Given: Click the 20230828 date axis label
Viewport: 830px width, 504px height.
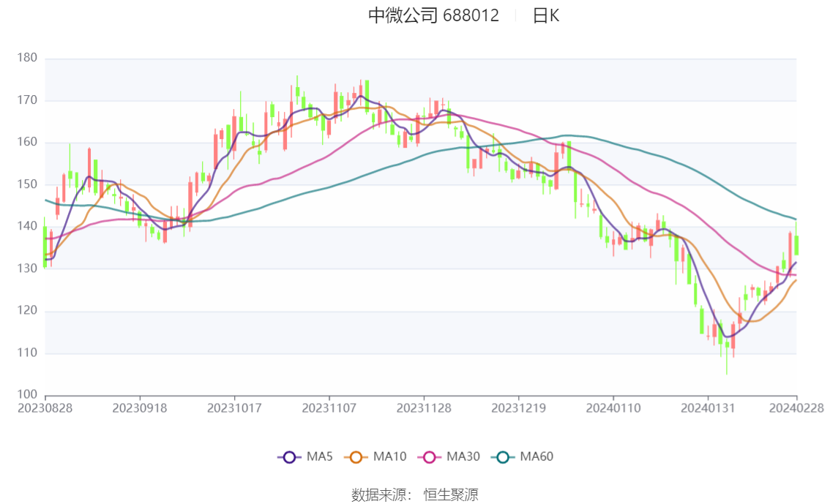Looking at the screenshot, I should 45,408.
